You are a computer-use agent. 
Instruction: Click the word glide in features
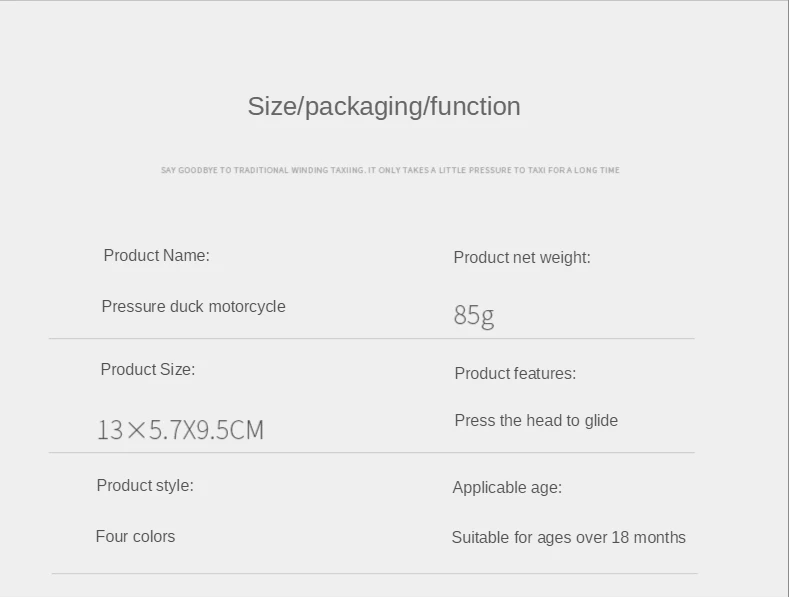click(601, 421)
